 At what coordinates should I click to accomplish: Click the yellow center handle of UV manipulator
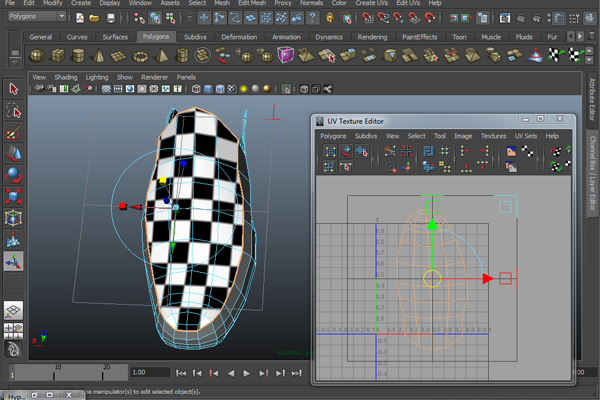click(x=432, y=279)
